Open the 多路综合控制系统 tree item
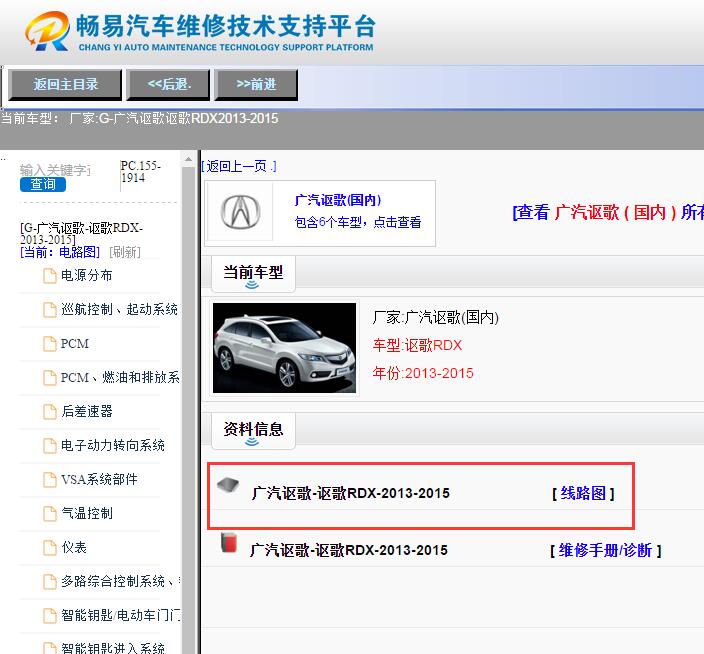 (120, 581)
